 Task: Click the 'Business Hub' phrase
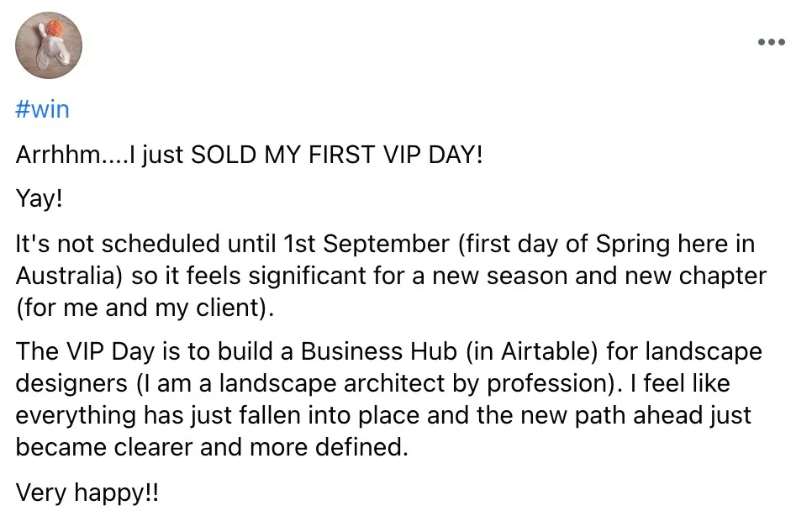379,351
